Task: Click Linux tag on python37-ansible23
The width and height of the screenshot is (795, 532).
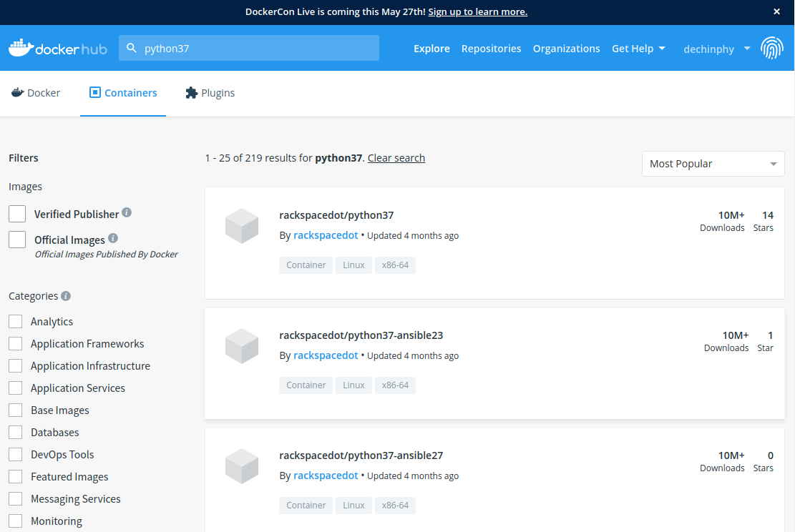Action: (x=353, y=385)
